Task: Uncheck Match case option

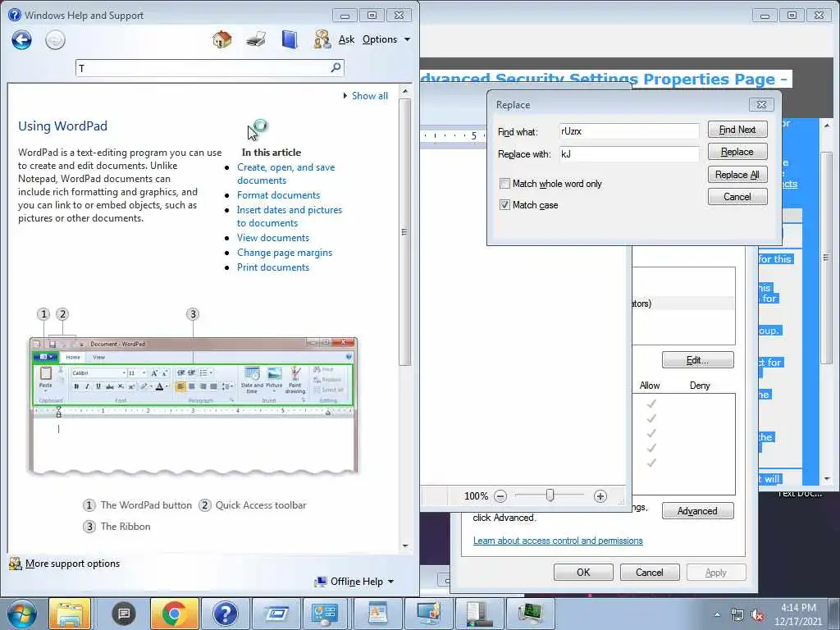Action: click(504, 204)
